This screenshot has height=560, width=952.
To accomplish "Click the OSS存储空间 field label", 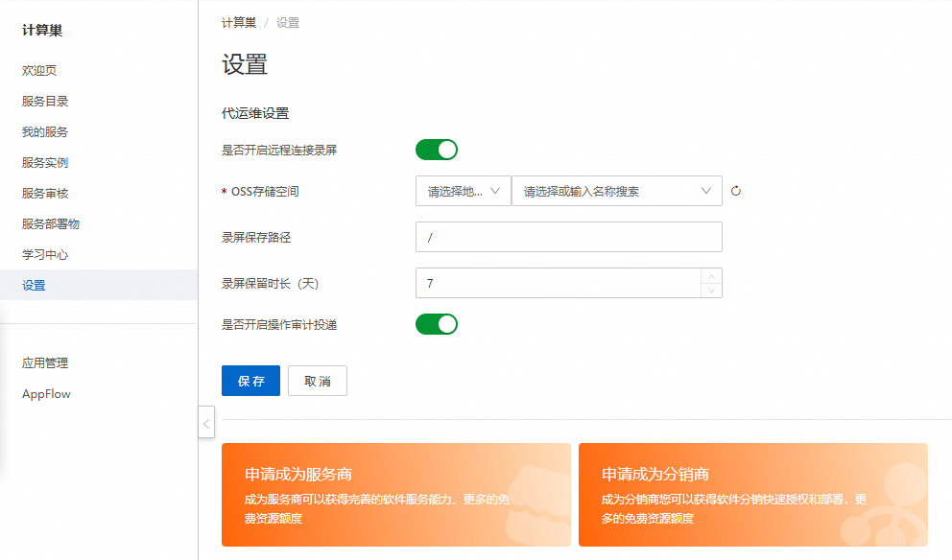I will click(265, 192).
